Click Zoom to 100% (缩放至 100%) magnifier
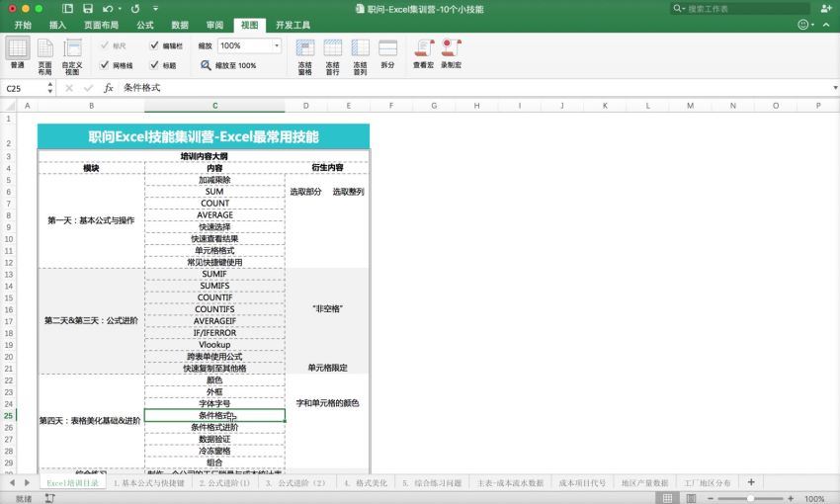Screen dimensions: 840x504 tap(206, 65)
